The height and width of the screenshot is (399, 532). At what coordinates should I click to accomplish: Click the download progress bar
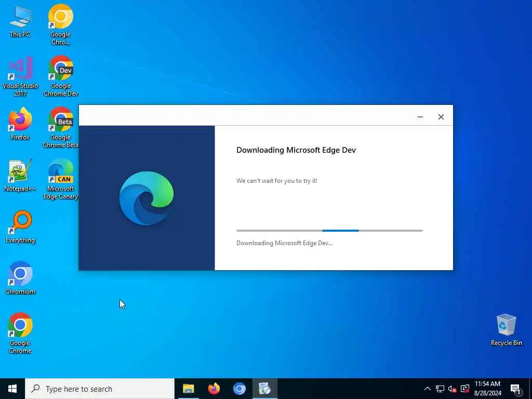329,230
